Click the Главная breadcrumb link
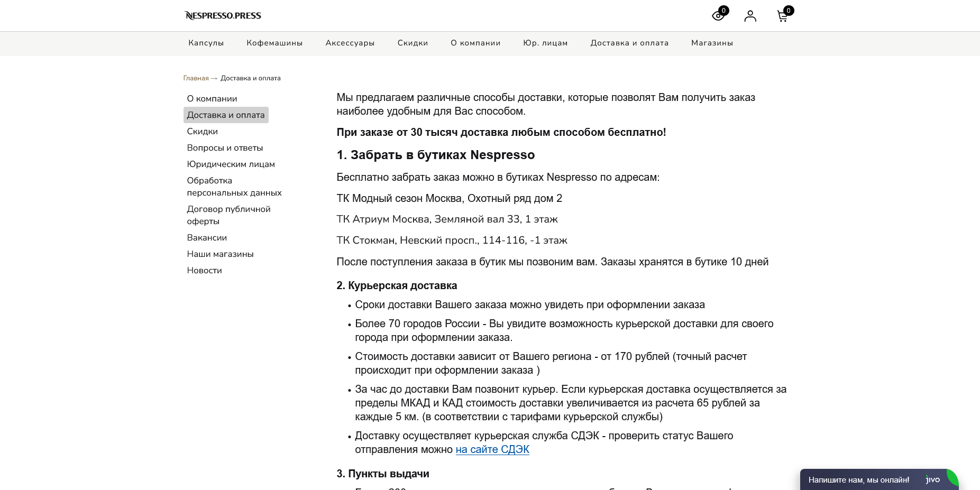The height and width of the screenshot is (490, 980). (x=196, y=78)
